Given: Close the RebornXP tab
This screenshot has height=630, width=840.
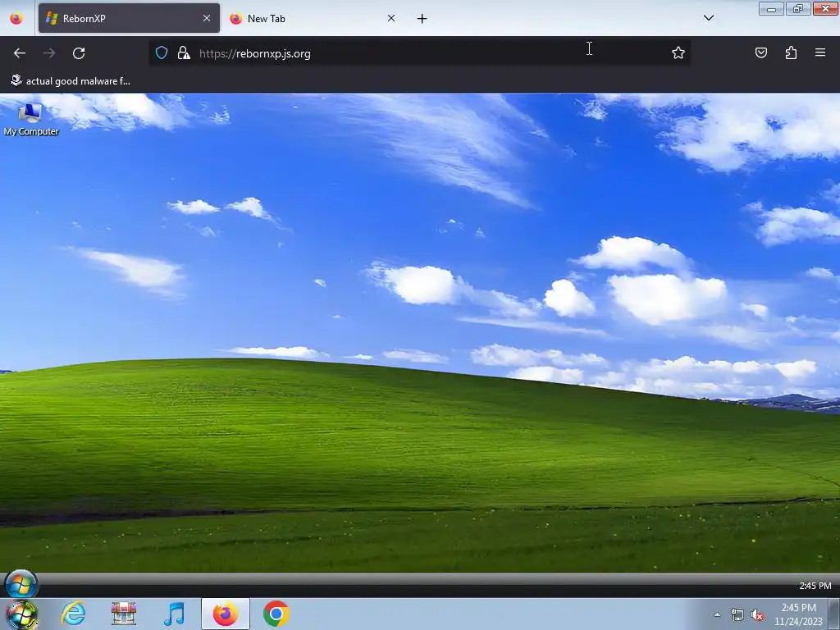Looking at the screenshot, I should 207,18.
